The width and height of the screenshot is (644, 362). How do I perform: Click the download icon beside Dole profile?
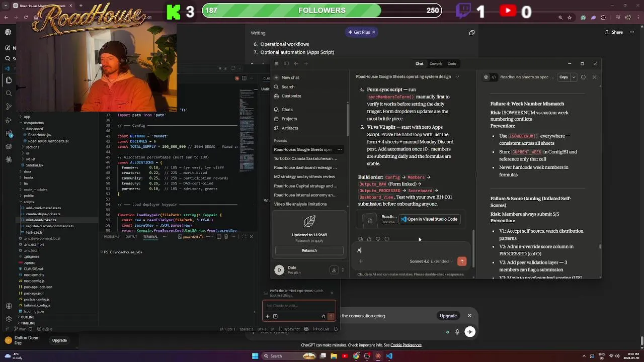pyautogui.click(x=334, y=270)
